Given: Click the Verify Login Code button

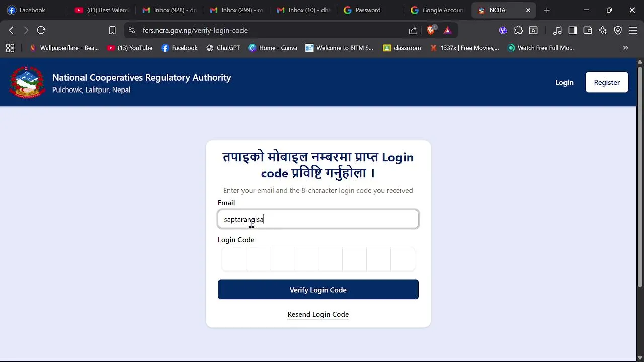Looking at the screenshot, I should [318, 290].
